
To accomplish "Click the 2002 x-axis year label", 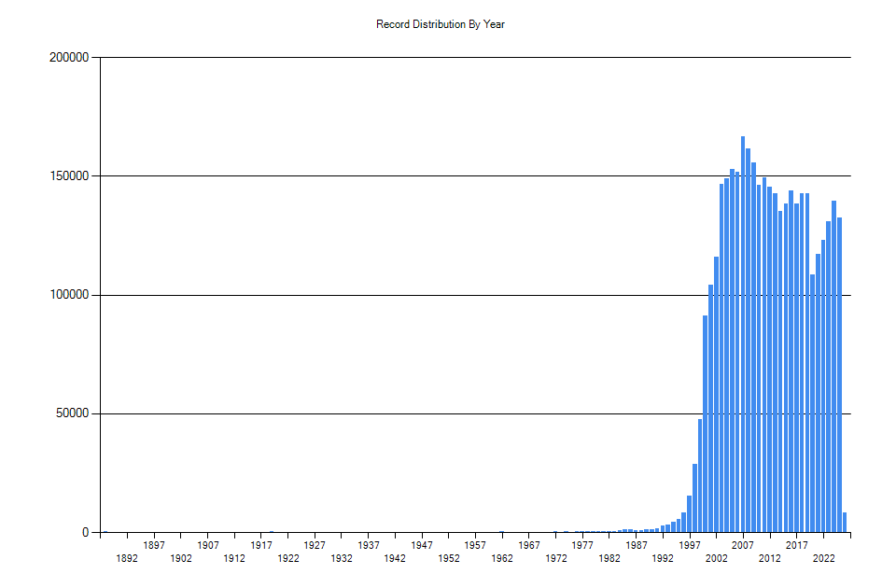I will [x=717, y=558].
